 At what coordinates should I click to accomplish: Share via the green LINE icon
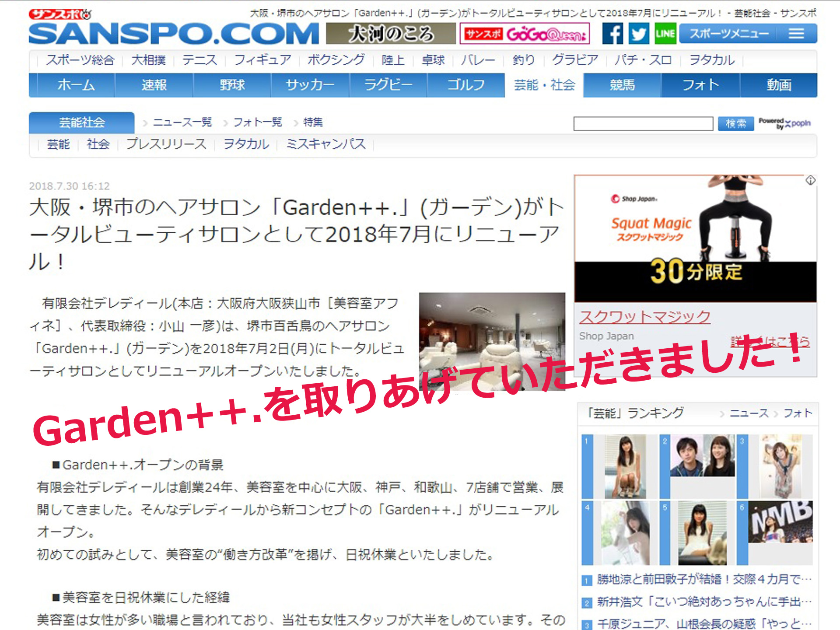(x=665, y=34)
